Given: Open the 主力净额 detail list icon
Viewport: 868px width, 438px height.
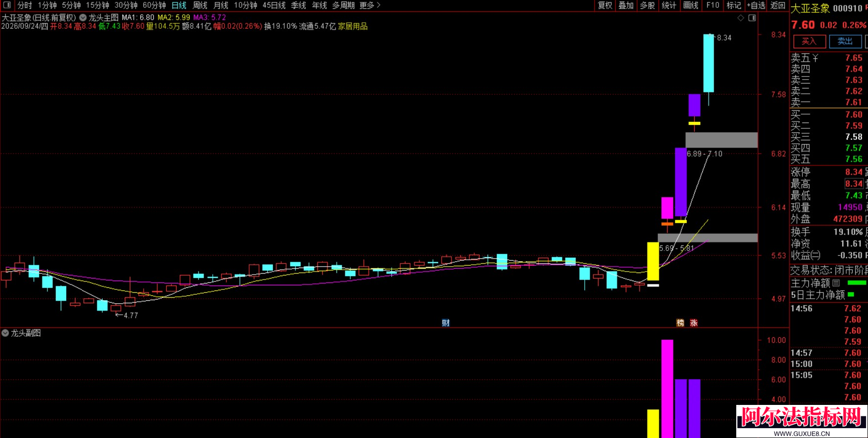Looking at the screenshot, I should pyautogui.click(x=836, y=283).
